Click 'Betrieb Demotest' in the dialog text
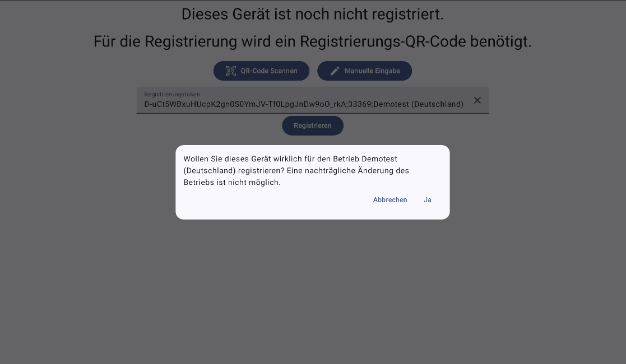626x364 pixels. [365, 159]
